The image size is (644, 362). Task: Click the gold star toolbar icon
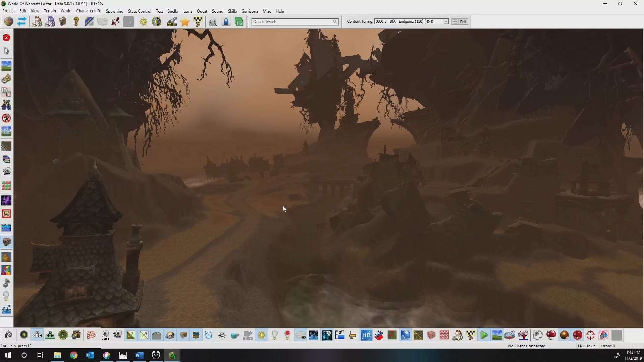pyautogui.click(x=185, y=22)
